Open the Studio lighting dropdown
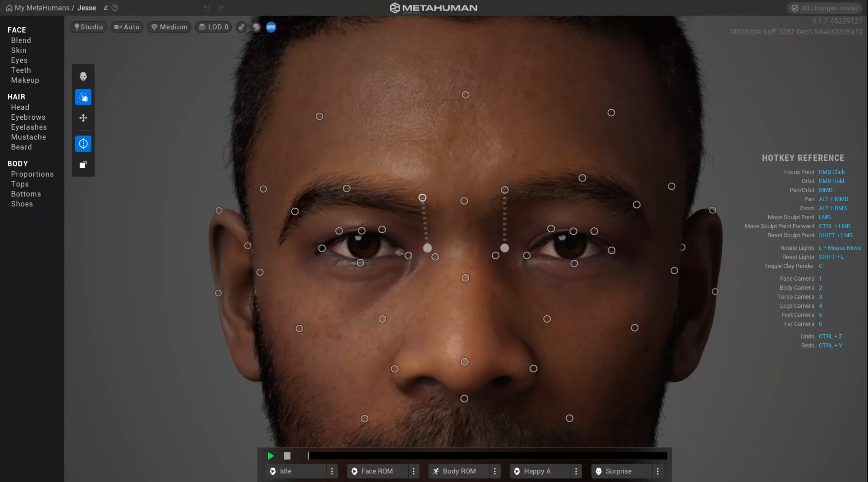The height and width of the screenshot is (482, 868). pos(88,27)
